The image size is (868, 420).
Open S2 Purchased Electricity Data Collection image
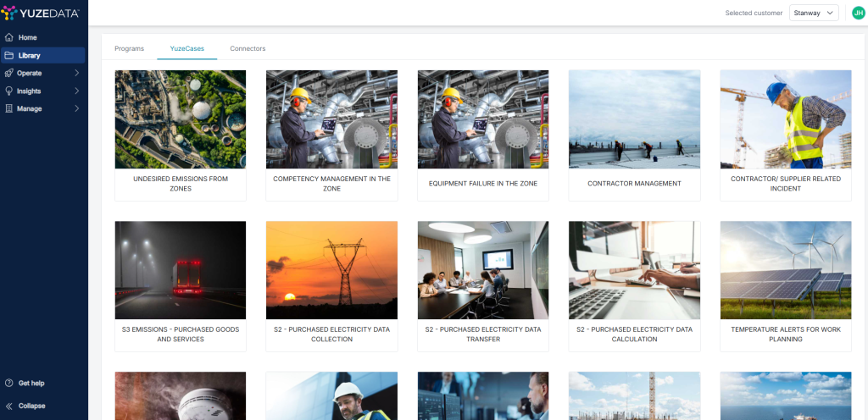[x=331, y=269]
